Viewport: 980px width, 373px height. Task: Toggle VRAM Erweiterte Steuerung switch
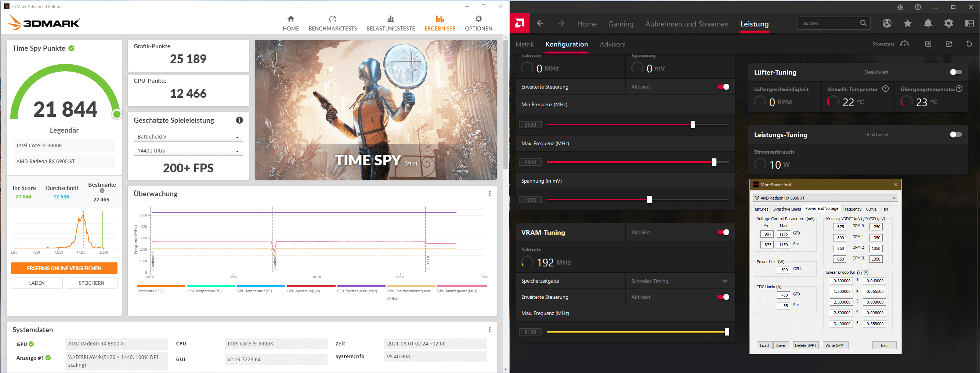click(x=723, y=297)
